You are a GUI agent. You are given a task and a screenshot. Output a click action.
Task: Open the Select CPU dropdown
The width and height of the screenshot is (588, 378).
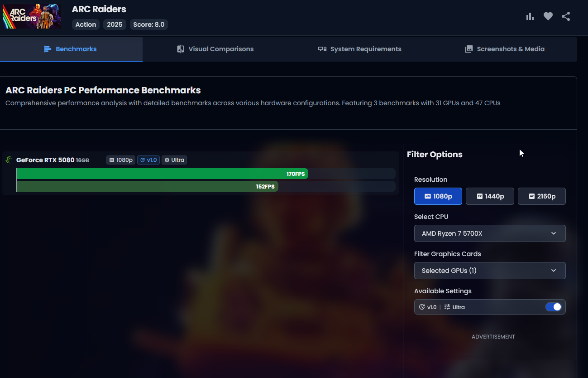[490, 233]
